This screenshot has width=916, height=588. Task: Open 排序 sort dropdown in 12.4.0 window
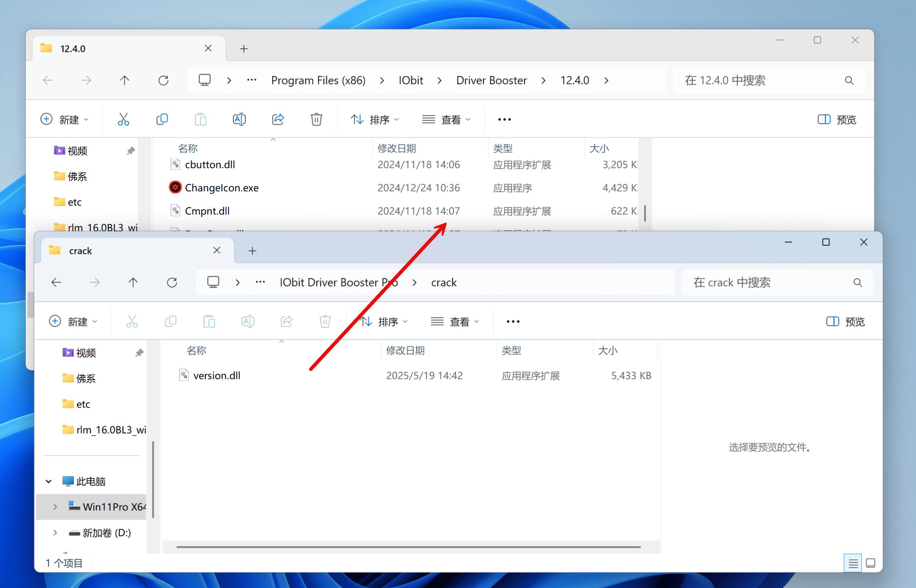coord(375,119)
